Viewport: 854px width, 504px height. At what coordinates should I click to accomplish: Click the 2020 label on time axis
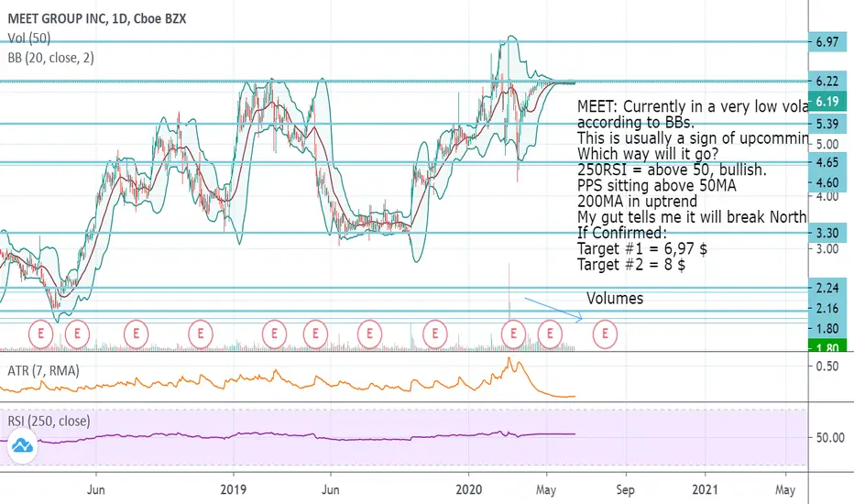click(468, 489)
